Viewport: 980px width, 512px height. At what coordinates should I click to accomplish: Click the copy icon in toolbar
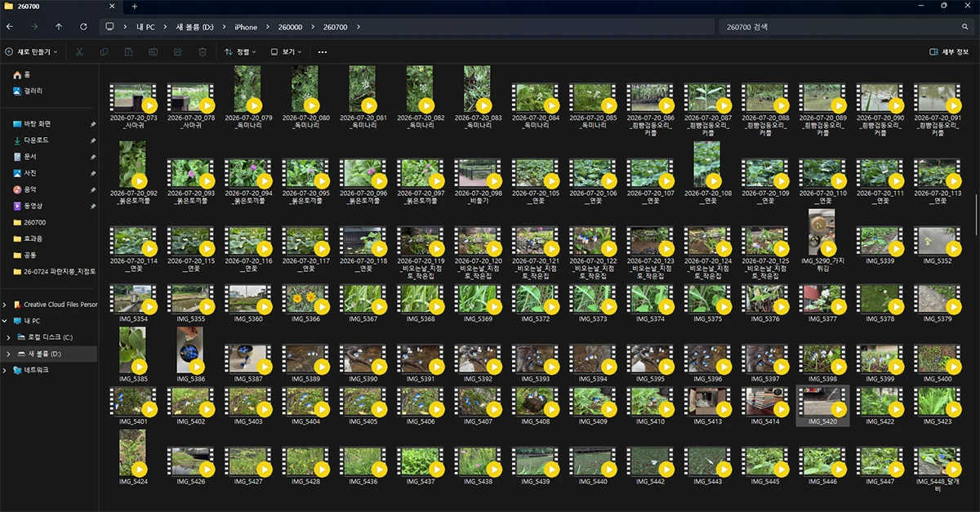[104, 51]
